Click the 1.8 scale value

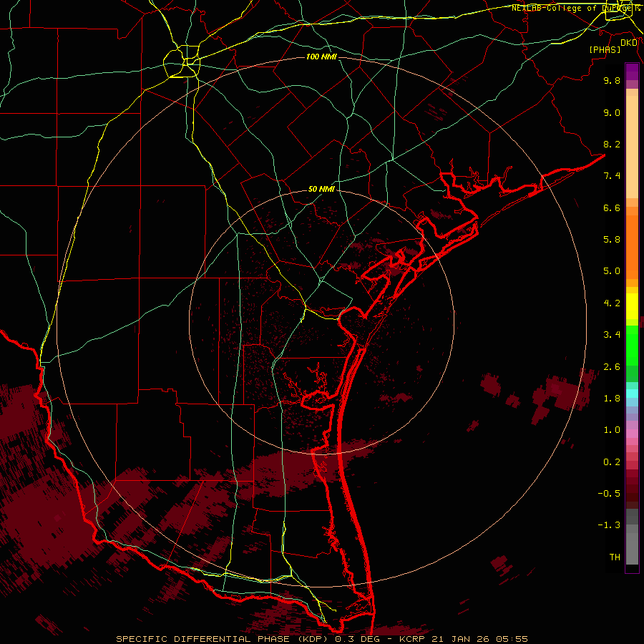(612, 399)
